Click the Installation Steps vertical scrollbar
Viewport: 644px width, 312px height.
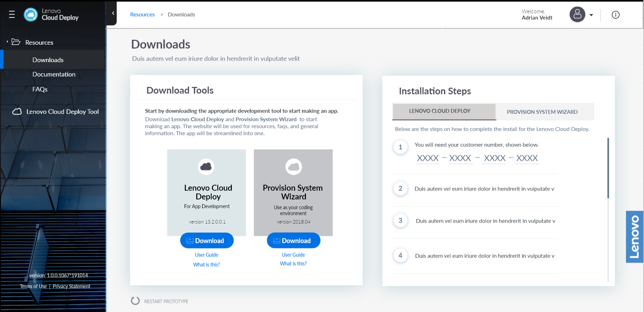pyautogui.click(x=608, y=168)
